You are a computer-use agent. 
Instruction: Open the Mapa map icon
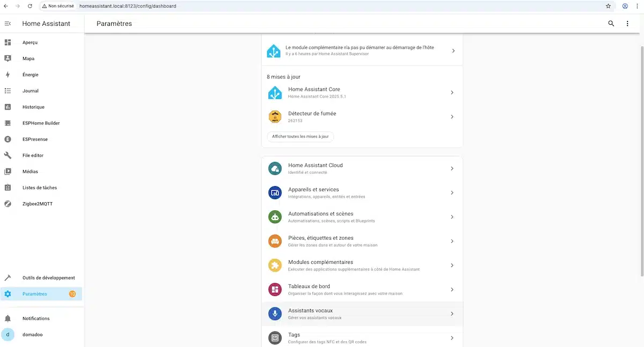click(8, 58)
